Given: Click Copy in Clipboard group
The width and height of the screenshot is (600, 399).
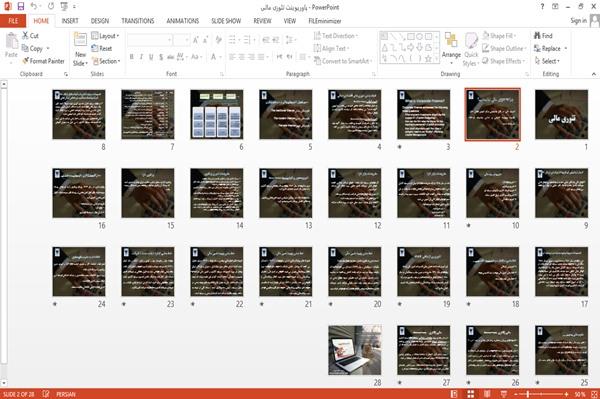Looking at the screenshot, I should coord(32,48).
